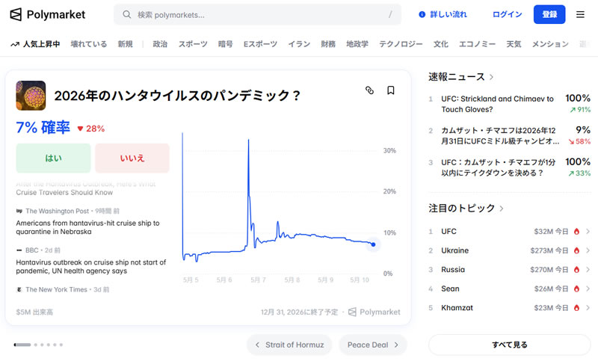The width and height of the screenshot is (598, 364).
Task: Bookmark the hantavirus market
Action: point(390,90)
